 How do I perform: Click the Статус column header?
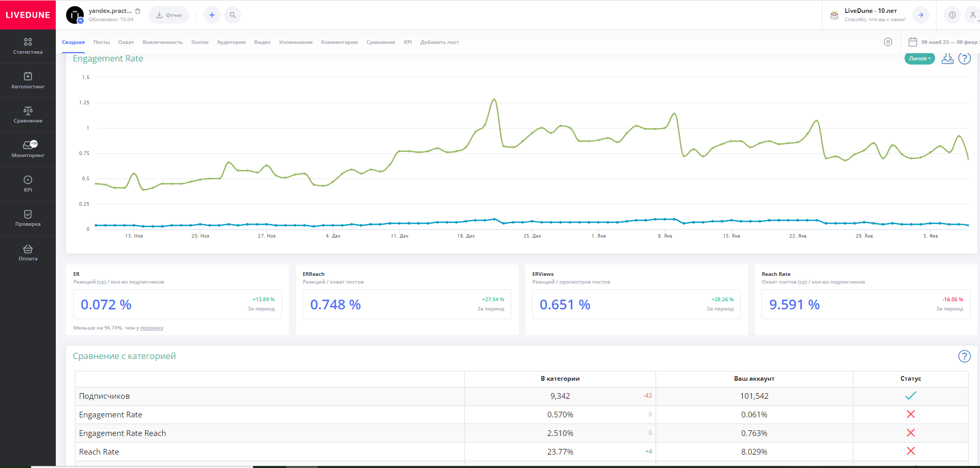(x=911, y=379)
